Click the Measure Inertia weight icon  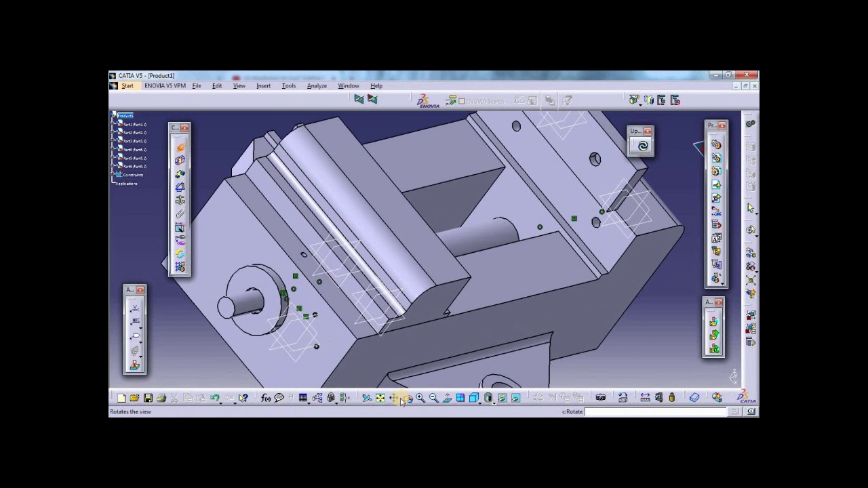[672, 398]
